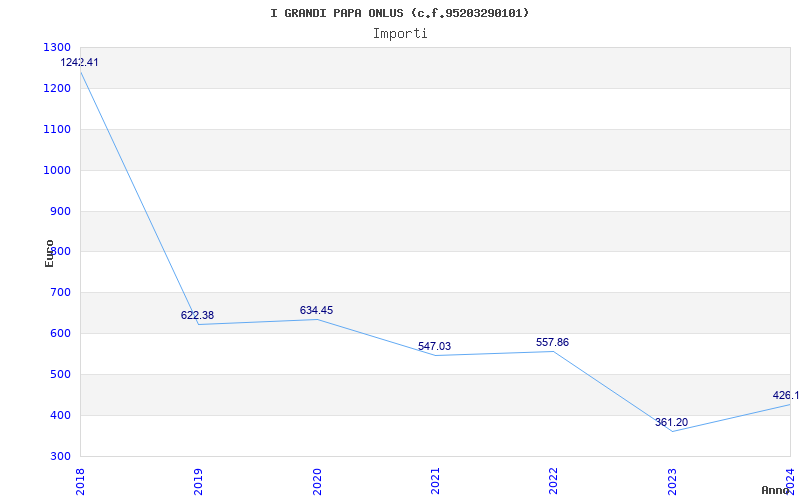
Task: Select the 2020 axis label
Action: click(317, 481)
